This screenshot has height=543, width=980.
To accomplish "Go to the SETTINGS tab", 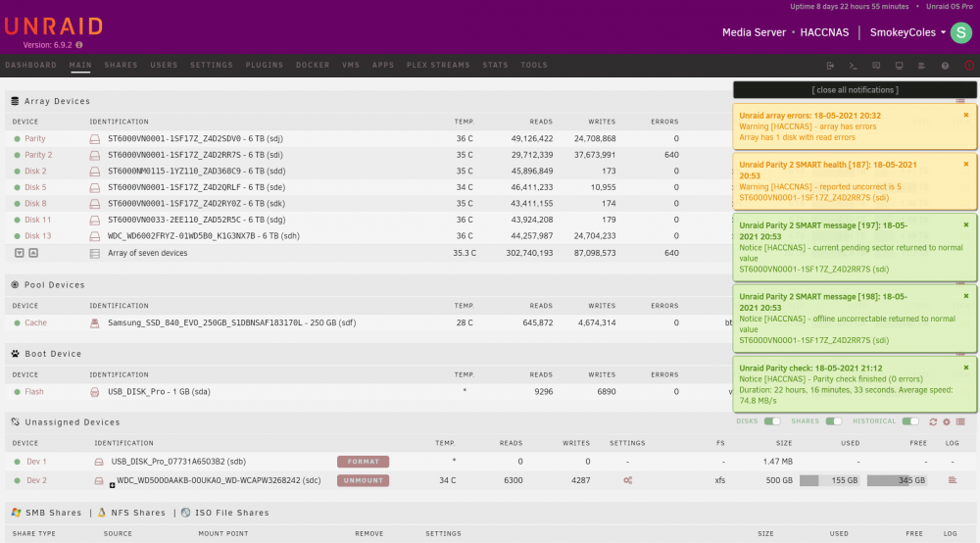I will point(212,65).
